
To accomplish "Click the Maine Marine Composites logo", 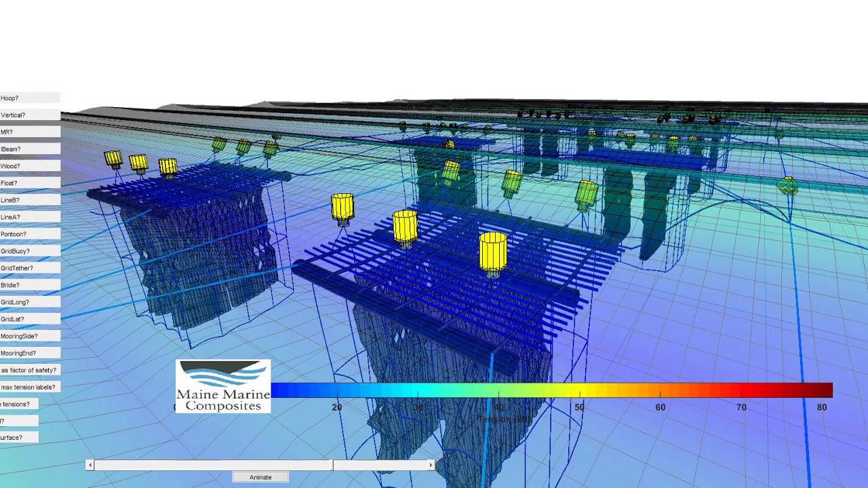I will click(223, 386).
